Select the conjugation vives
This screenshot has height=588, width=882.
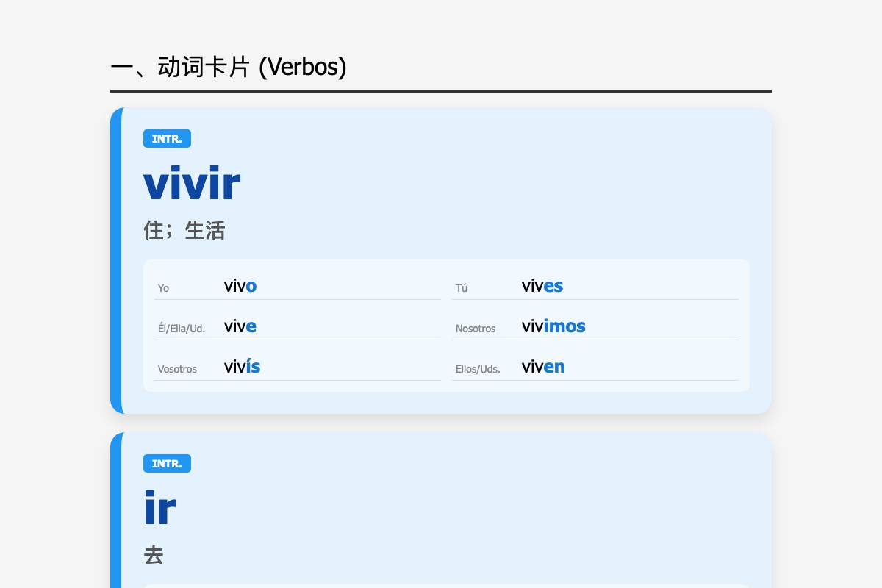point(542,286)
